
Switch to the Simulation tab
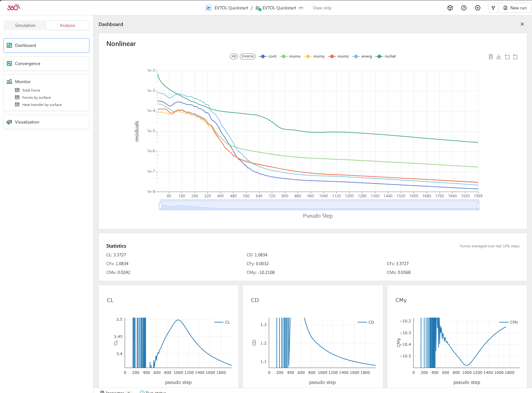tap(25, 25)
